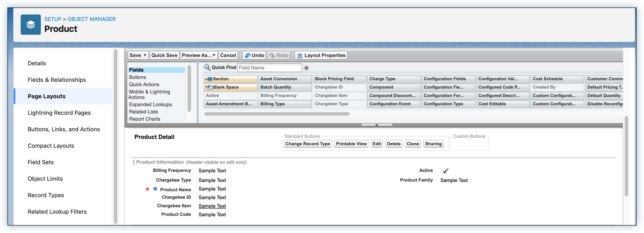644x233 pixels.
Task: Click the Quick Save button
Action: click(x=164, y=55)
